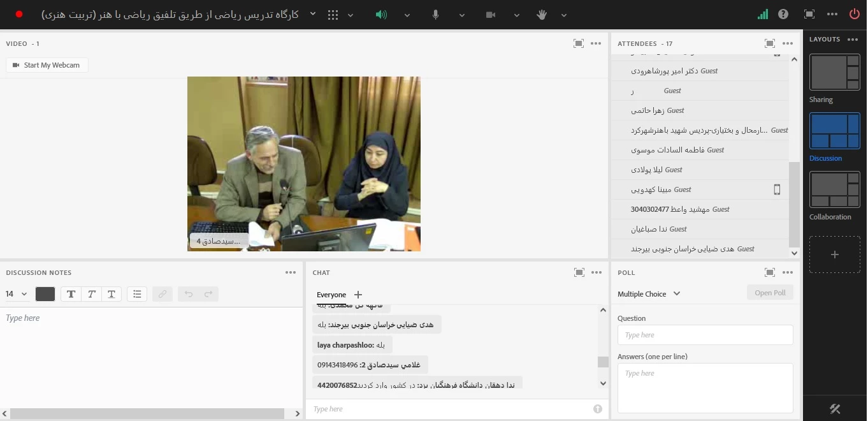Select the Everyone chat tab
This screenshot has height=421, width=868.
(x=331, y=295)
